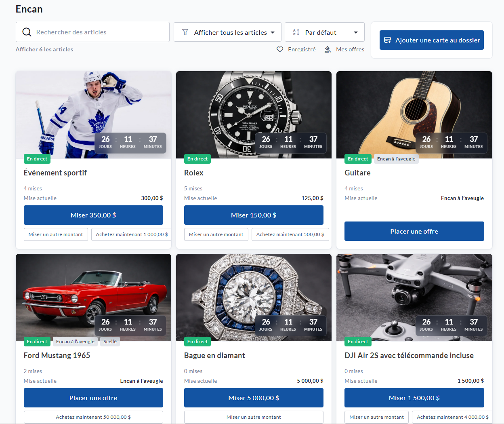Open the Ford Mustang red car image

click(x=93, y=297)
